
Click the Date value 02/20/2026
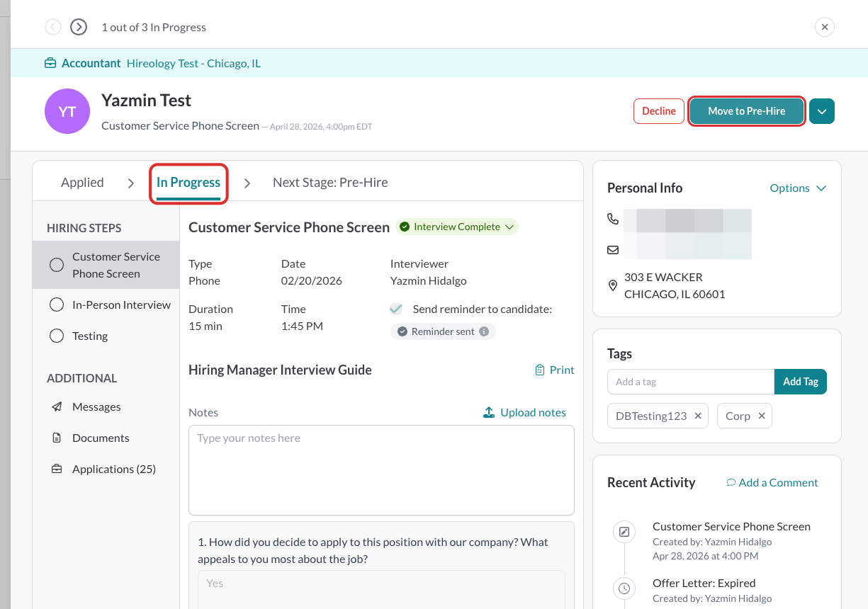(x=312, y=280)
